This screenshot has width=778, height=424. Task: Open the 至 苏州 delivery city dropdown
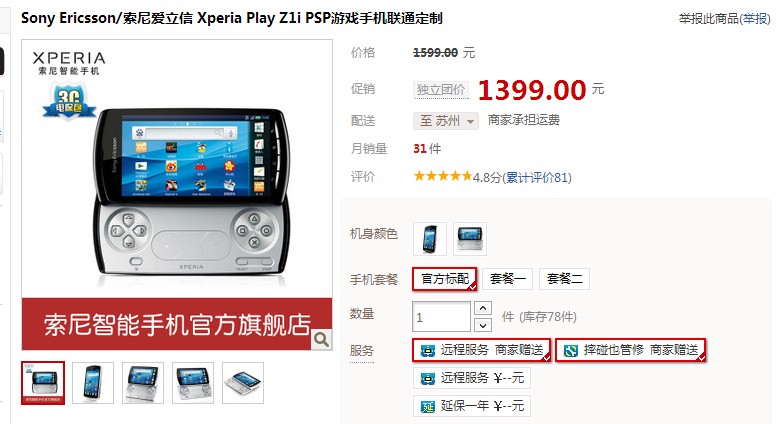pyautogui.click(x=446, y=121)
